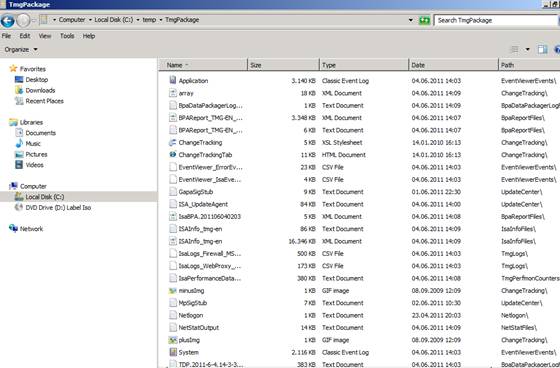Open the Organize dropdown

click(21, 49)
